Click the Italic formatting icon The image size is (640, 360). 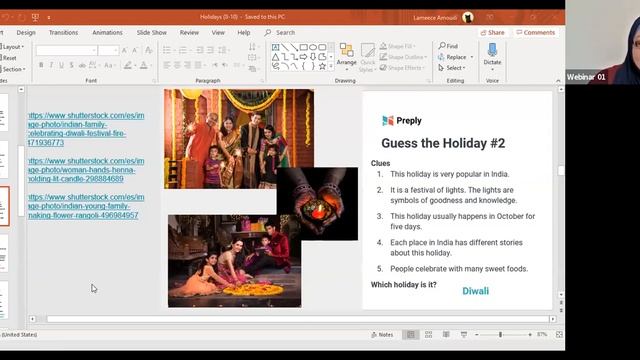[51, 65]
